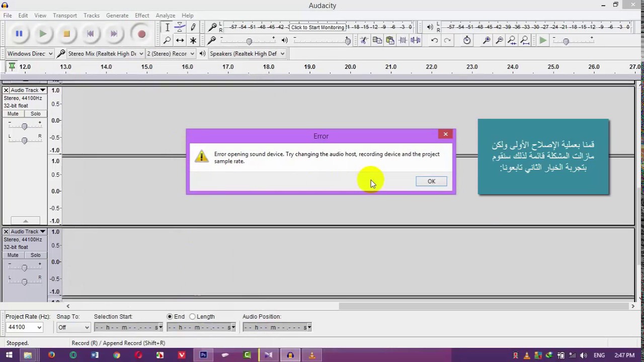Click the Fit Selection zoom icon
This screenshot has height=362, width=644.
[512, 40]
